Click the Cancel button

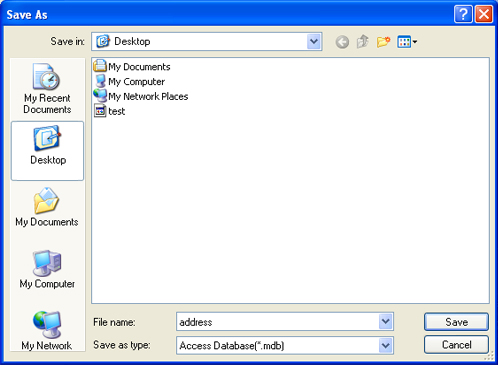(x=456, y=344)
